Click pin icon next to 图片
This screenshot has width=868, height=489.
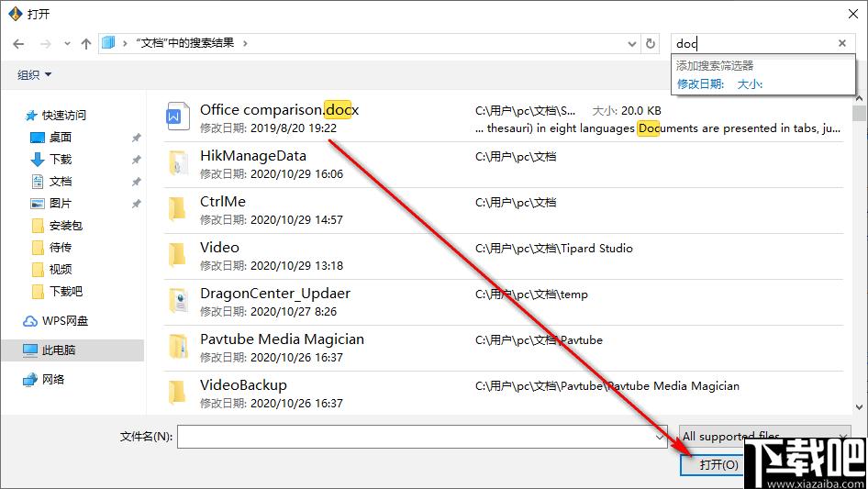pyautogui.click(x=136, y=204)
